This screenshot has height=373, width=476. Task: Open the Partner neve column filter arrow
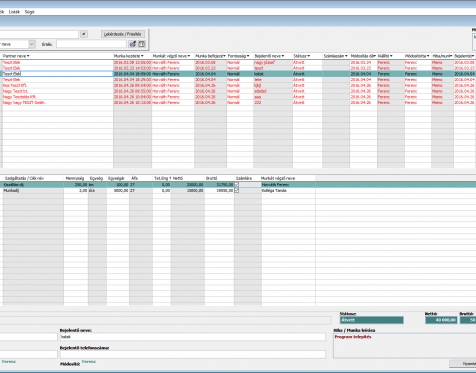(28, 56)
